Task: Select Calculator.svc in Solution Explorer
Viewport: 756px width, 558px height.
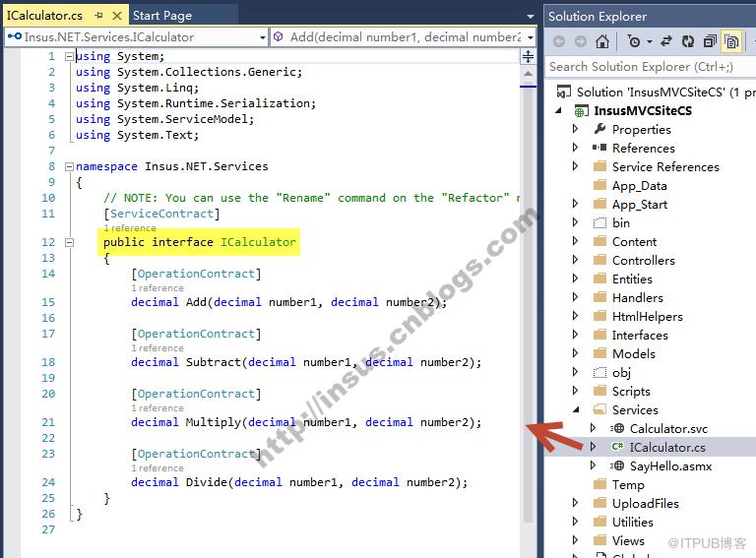Action: point(668,428)
